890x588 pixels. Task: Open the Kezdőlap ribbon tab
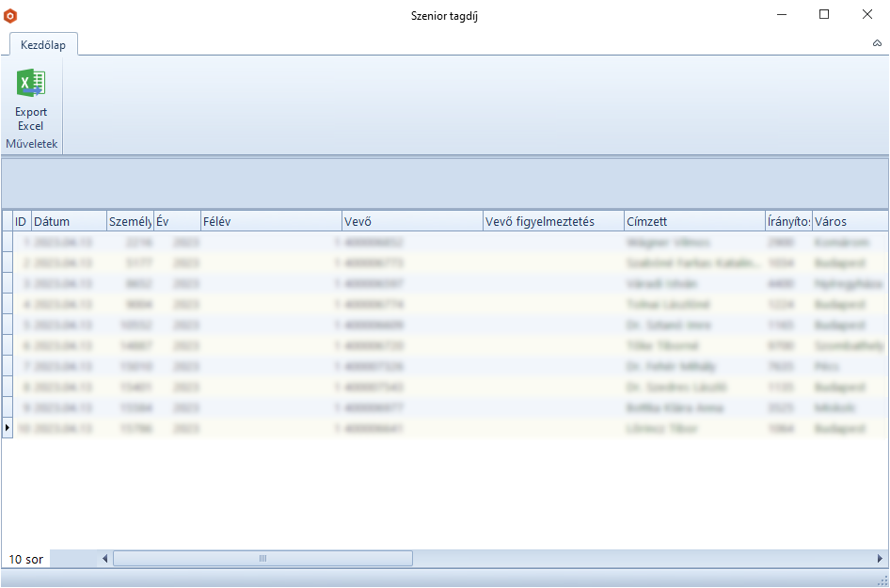43,44
